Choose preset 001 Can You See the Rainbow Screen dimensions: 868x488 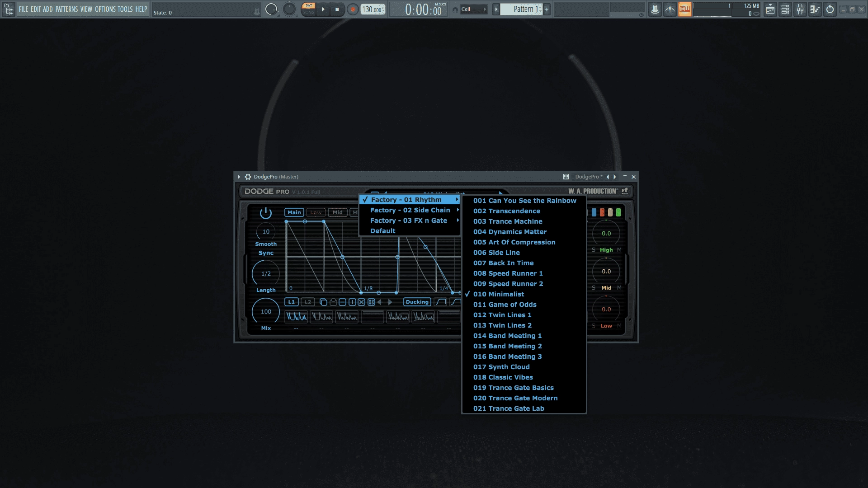click(x=524, y=201)
